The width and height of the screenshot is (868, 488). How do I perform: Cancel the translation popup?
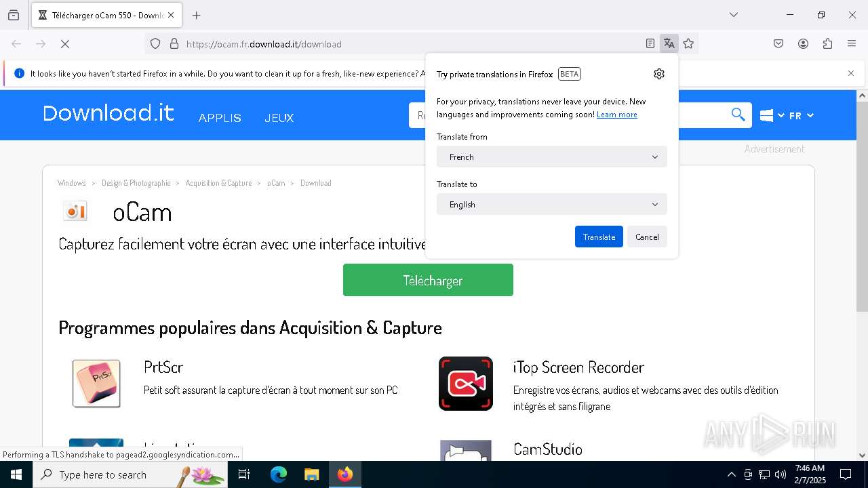pyautogui.click(x=647, y=237)
